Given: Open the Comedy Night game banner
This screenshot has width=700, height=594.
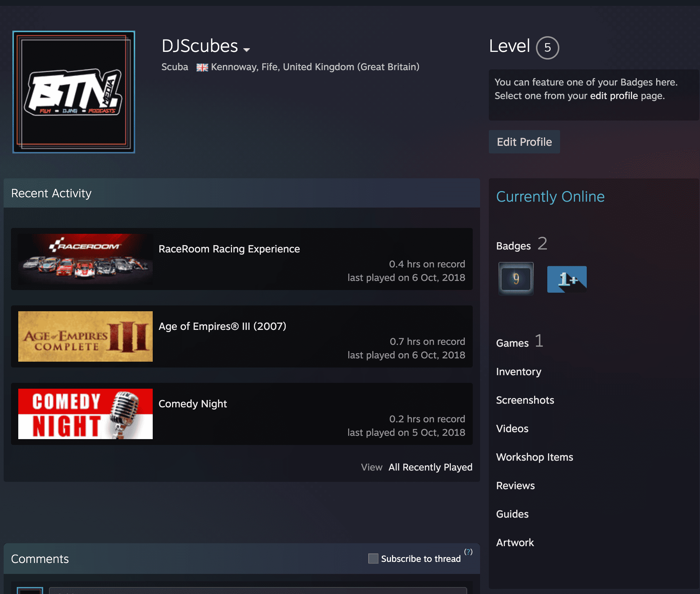Looking at the screenshot, I should tap(85, 414).
